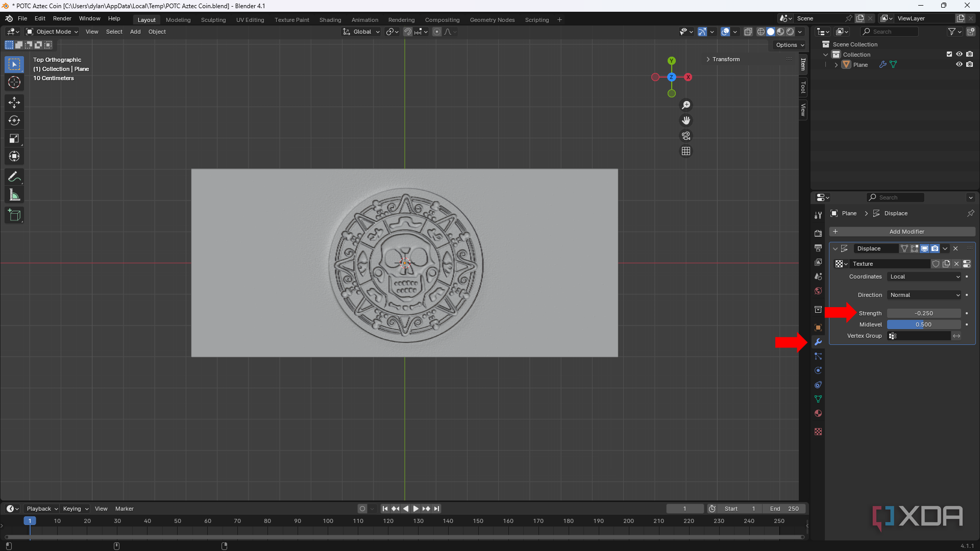This screenshot has height=551, width=980.
Task: Open the Render Properties tab
Action: coord(818,233)
